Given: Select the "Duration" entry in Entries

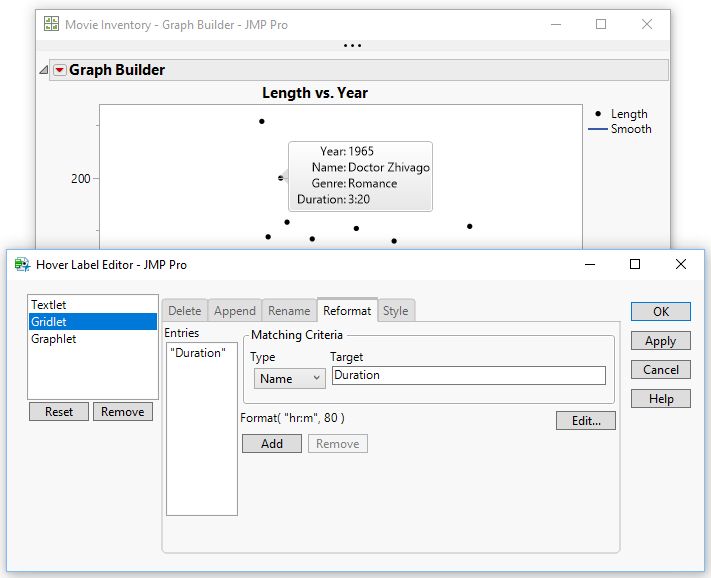Looking at the screenshot, I should pos(198,353).
